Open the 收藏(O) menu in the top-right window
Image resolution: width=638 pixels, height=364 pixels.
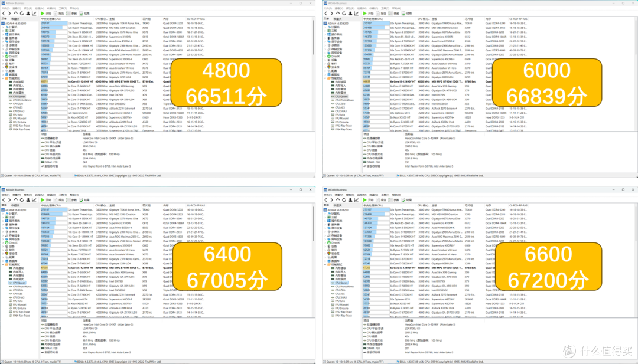pyautogui.click(x=373, y=8)
